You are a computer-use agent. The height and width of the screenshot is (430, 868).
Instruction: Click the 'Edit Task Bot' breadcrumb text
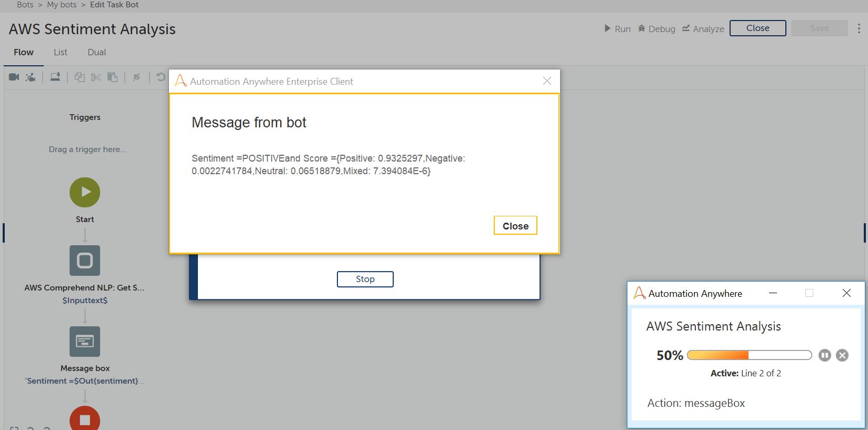tap(114, 5)
